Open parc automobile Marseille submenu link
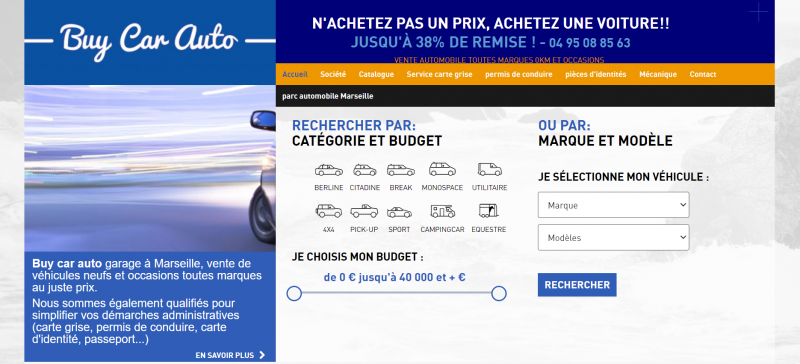Image resolution: width=800 pixels, height=364 pixels. pos(328,96)
